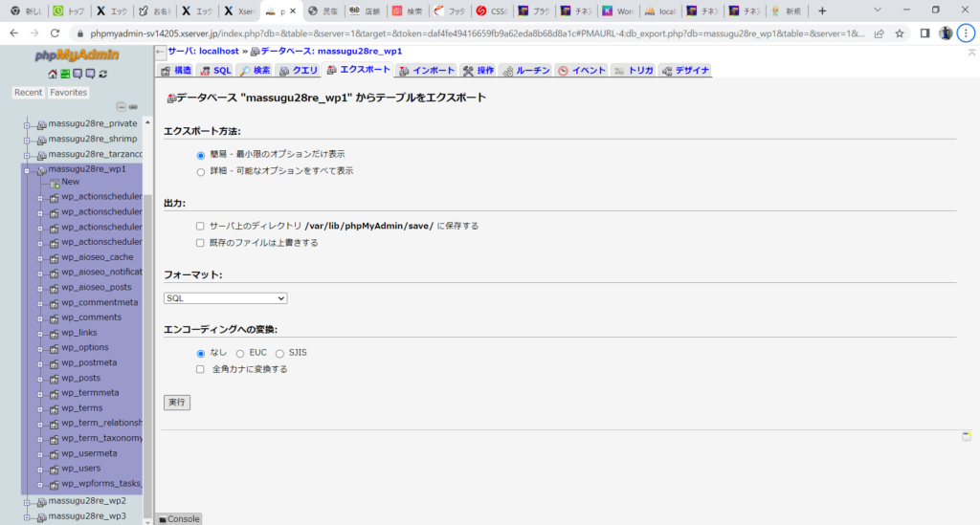The width and height of the screenshot is (980, 525).
Task: Expand the massugu28re_wp3 database
Action: [27, 517]
